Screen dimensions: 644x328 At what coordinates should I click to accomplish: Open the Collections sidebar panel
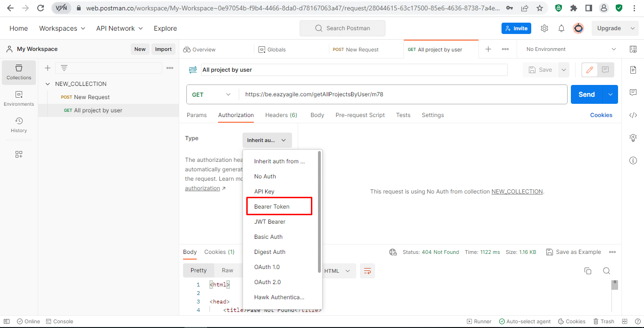(19, 72)
